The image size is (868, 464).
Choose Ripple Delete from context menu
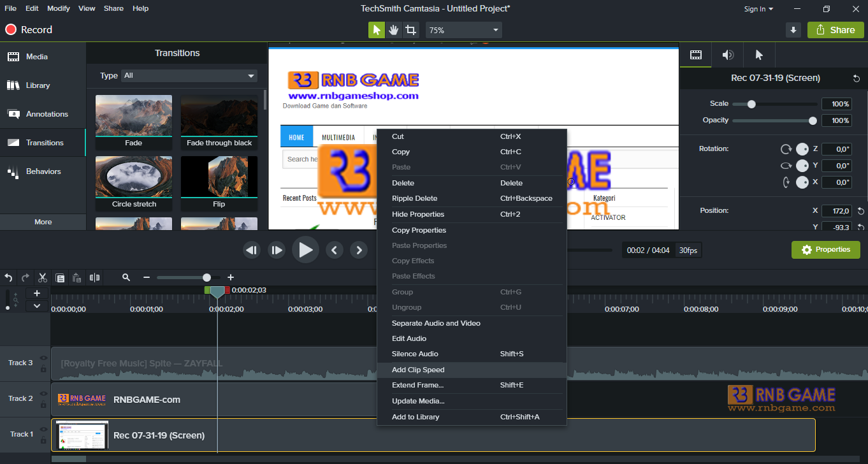(x=472, y=198)
